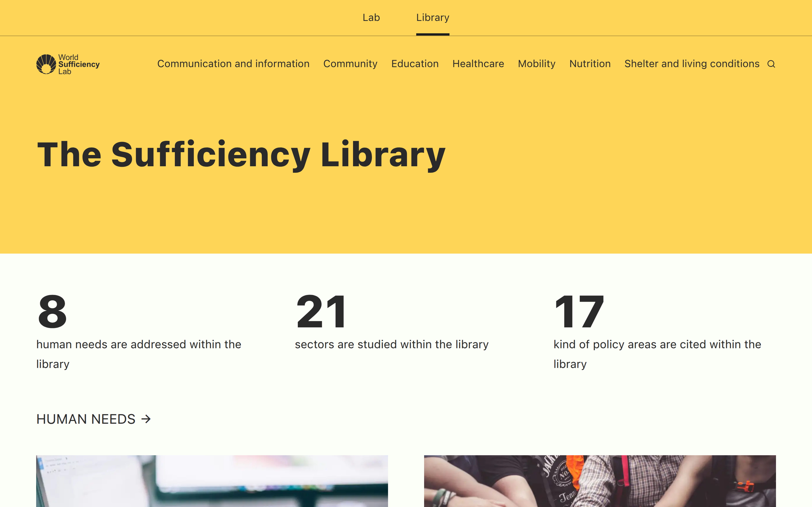Image resolution: width=812 pixels, height=507 pixels.
Task: Click the HUMAN NEEDS heading link
Action: point(86,419)
